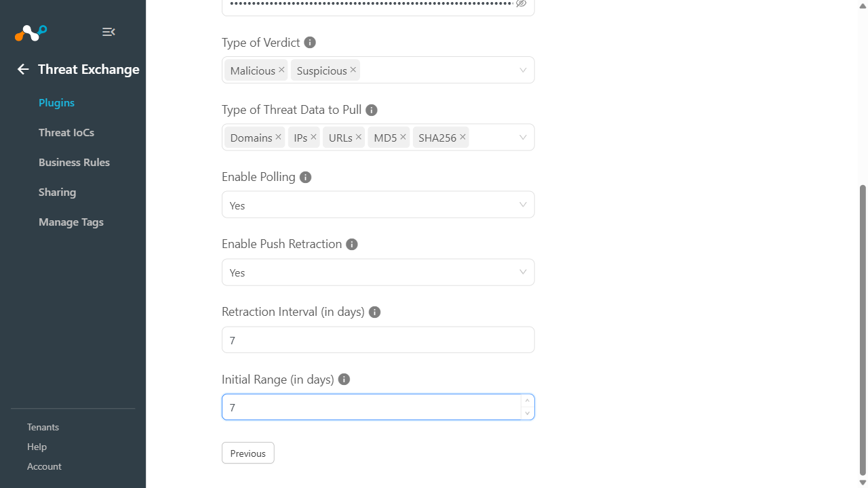868x488 pixels.
Task: Click the back arrow beside Threat Exchange
Action: [23, 69]
